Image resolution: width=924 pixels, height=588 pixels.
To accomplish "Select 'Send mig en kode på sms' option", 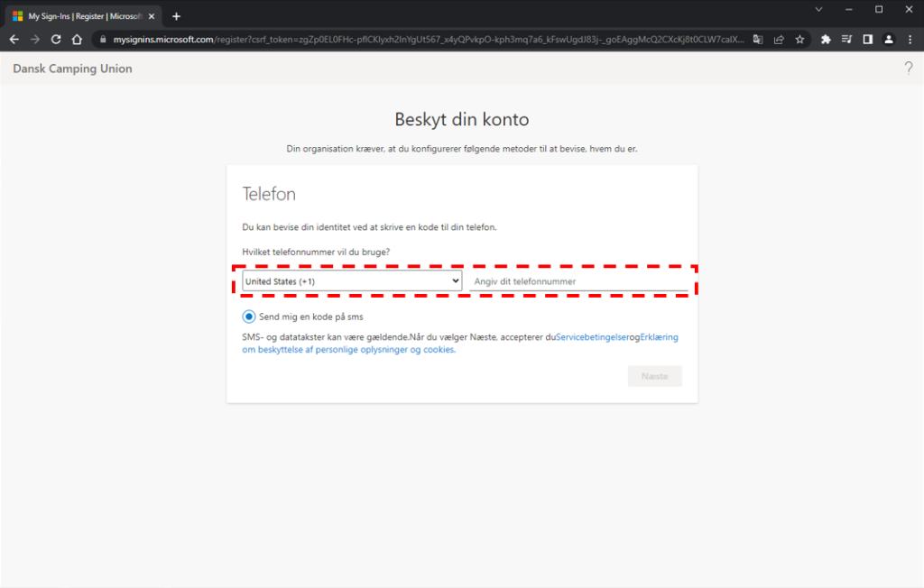I will pyautogui.click(x=249, y=317).
